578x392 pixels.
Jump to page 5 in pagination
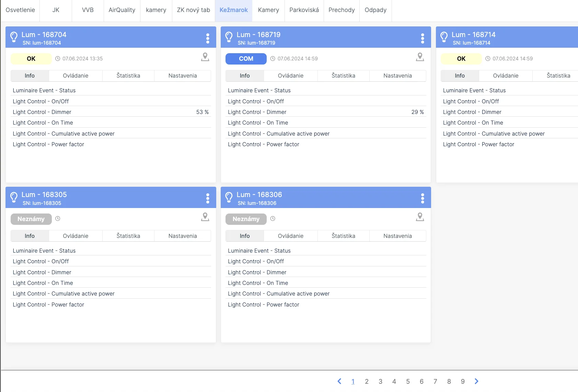coord(408,382)
